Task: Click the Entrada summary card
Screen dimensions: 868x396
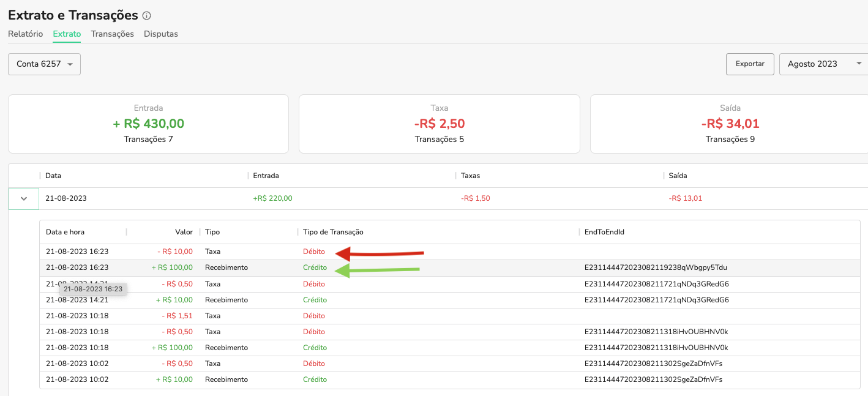Action: coord(148,124)
